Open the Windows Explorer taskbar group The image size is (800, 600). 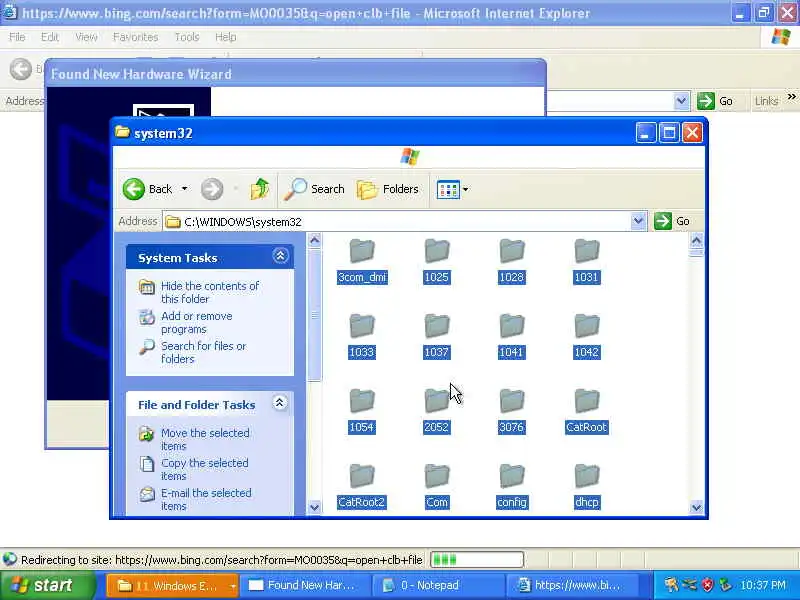tap(172, 586)
